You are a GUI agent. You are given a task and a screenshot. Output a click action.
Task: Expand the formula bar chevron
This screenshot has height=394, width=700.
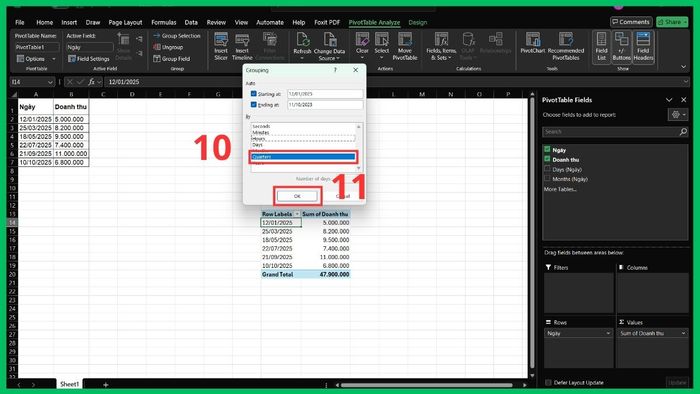(x=685, y=82)
